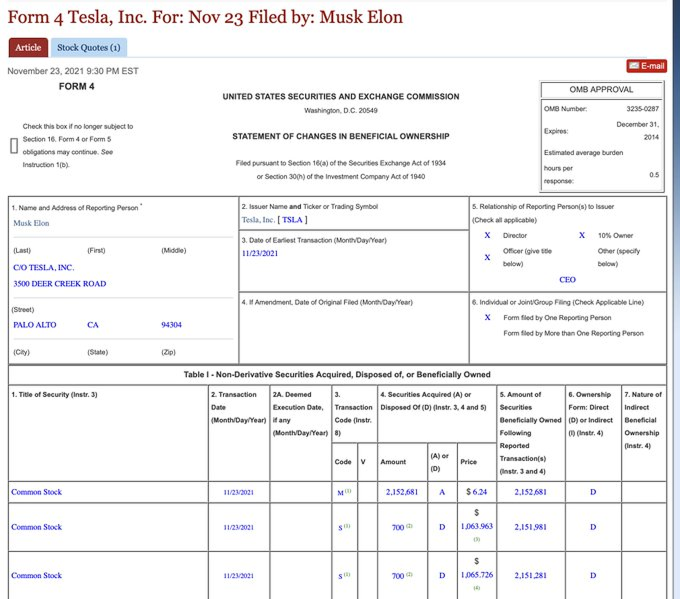Screen dimensions: 680x599
Task: Open the Musk Elon reporting person link
Action: click(31, 223)
